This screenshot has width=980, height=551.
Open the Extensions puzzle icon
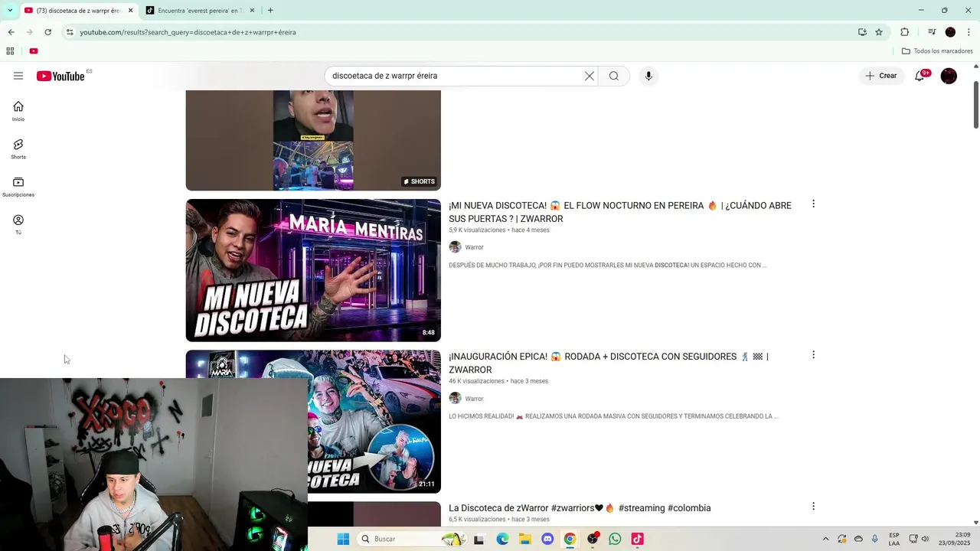click(904, 32)
